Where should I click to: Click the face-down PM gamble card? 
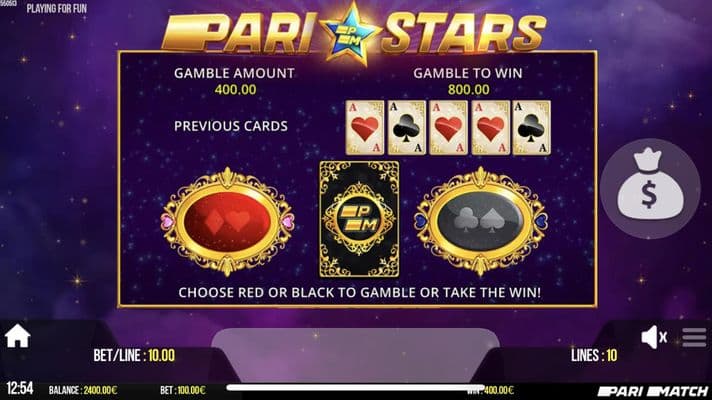pos(359,219)
